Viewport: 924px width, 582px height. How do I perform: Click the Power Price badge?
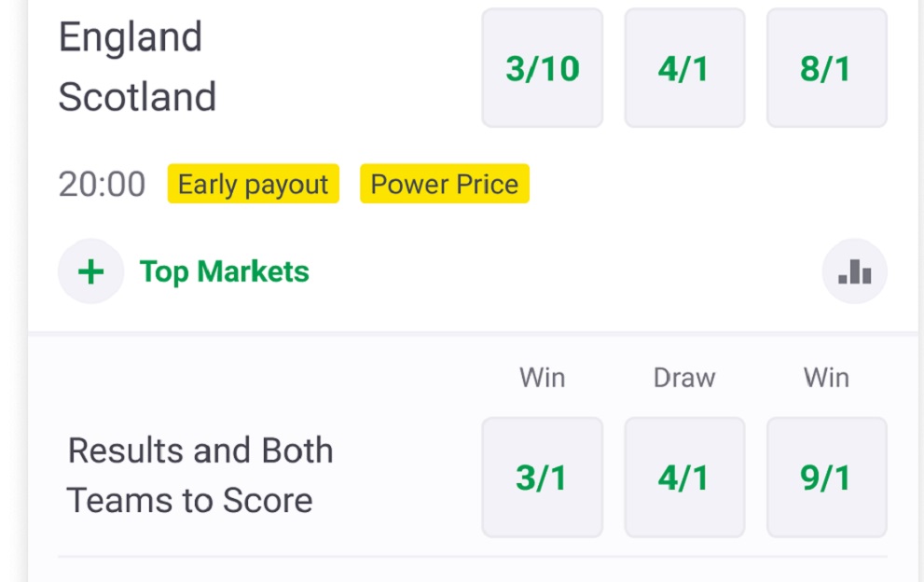point(444,184)
